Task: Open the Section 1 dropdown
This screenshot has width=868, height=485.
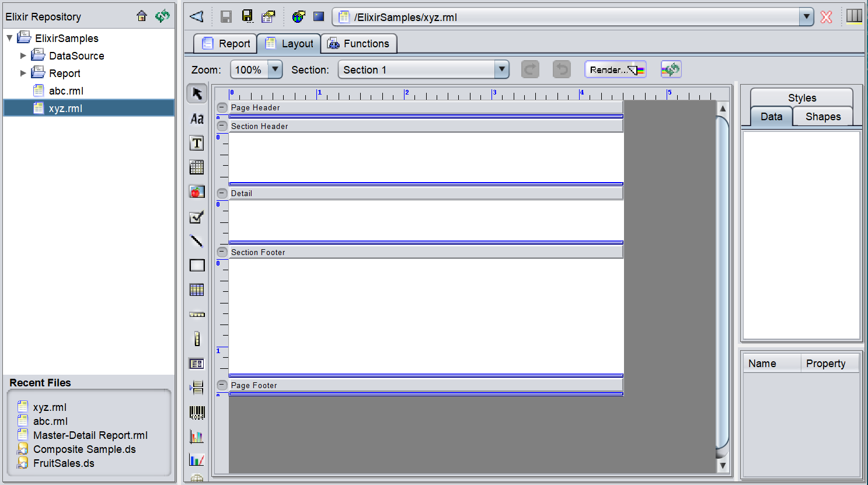Action: click(501, 69)
